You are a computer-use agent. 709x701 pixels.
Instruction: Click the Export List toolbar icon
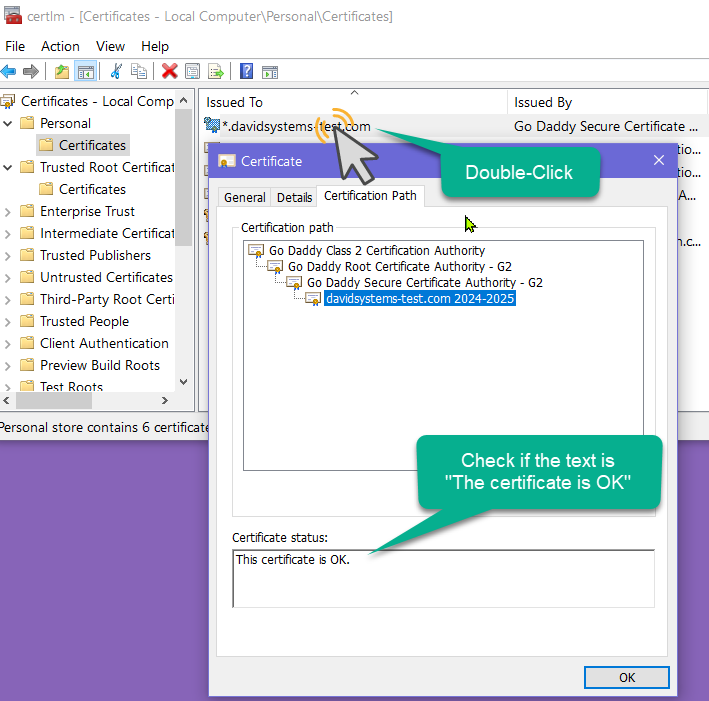pyautogui.click(x=215, y=71)
